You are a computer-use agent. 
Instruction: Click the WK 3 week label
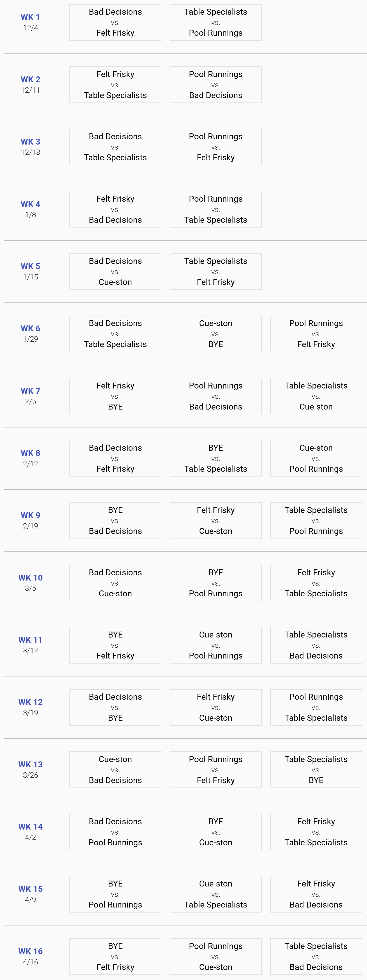click(30, 141)
